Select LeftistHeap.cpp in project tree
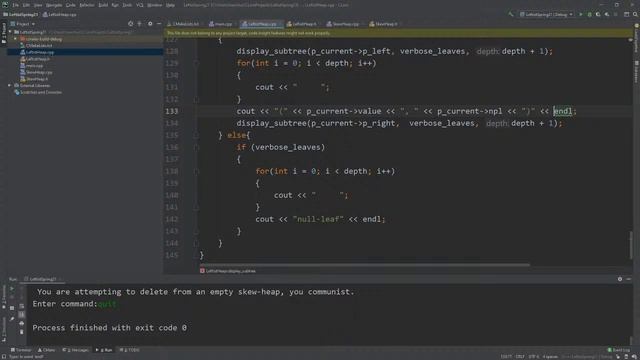640x360 pixels. 40,52
